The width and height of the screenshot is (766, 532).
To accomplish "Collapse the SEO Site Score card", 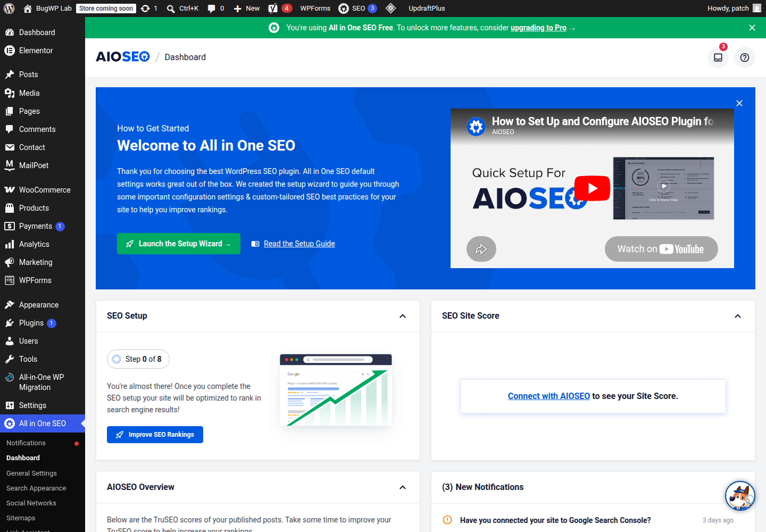I will [x=738, y=316].
